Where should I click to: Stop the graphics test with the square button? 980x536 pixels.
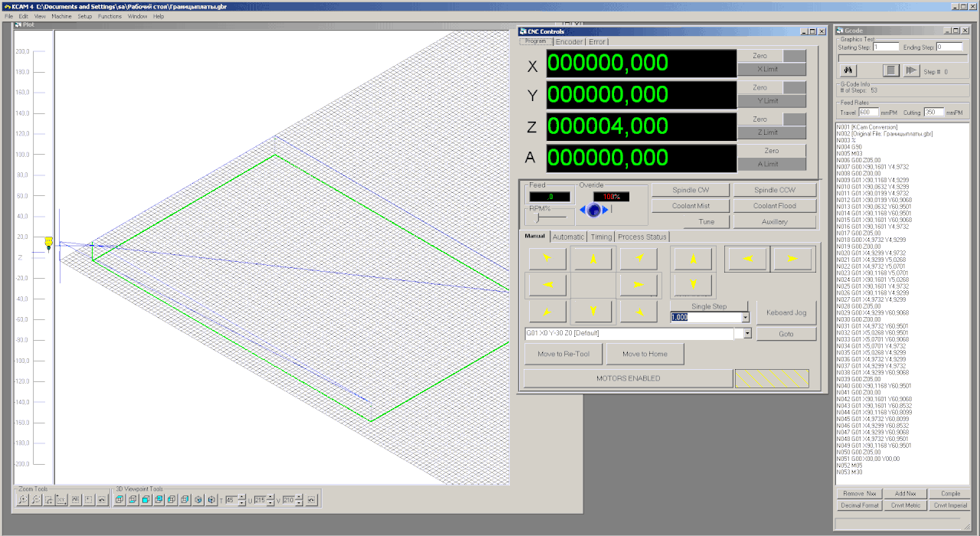tap(890, 70)
